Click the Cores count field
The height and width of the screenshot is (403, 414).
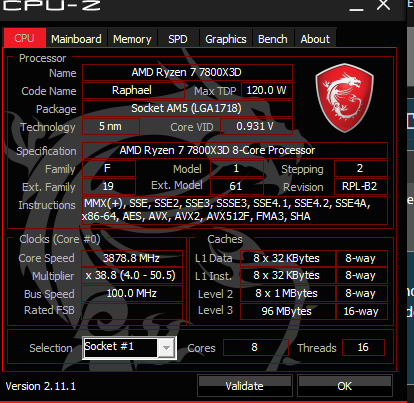click(x=256, y=347)
